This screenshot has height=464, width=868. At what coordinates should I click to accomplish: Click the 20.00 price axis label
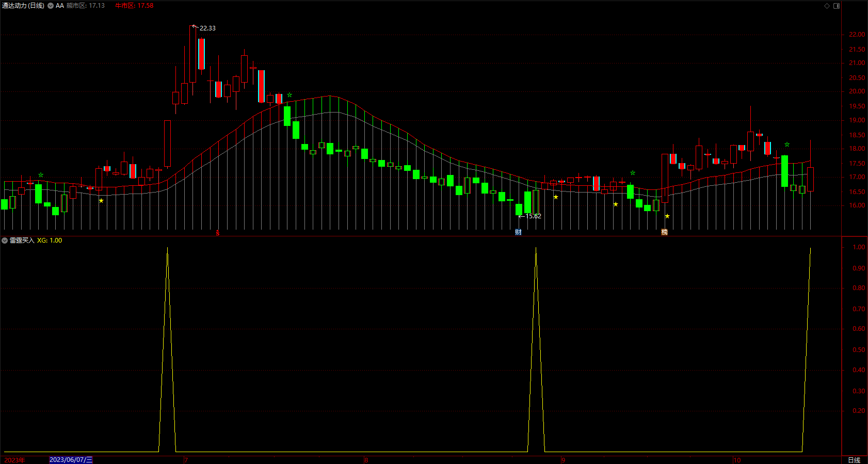click(857, 91)
